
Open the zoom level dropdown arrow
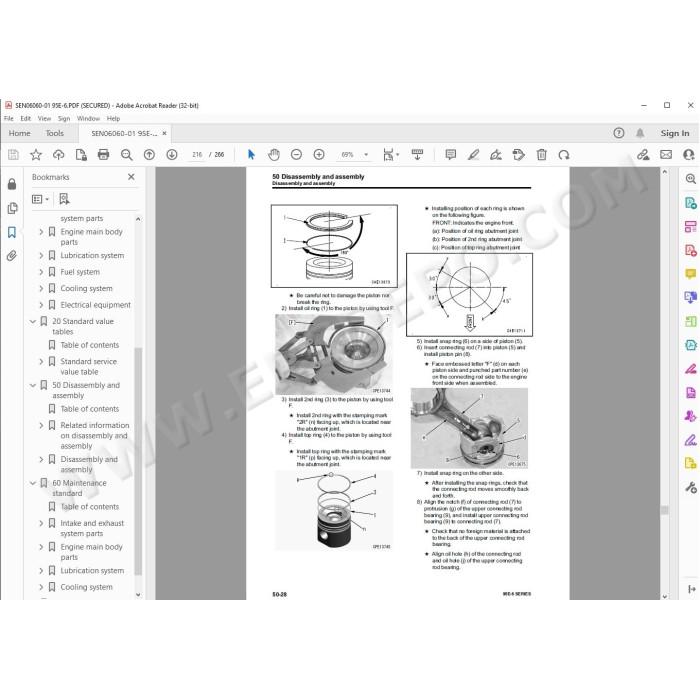(366, 154)
